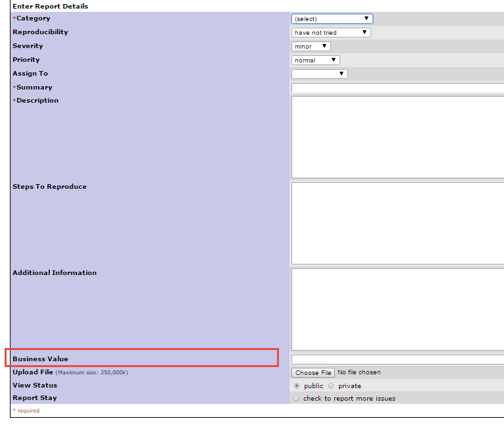Click the Enter Report Details header
The height and width of the screenshot is (425, 504).
50,7
